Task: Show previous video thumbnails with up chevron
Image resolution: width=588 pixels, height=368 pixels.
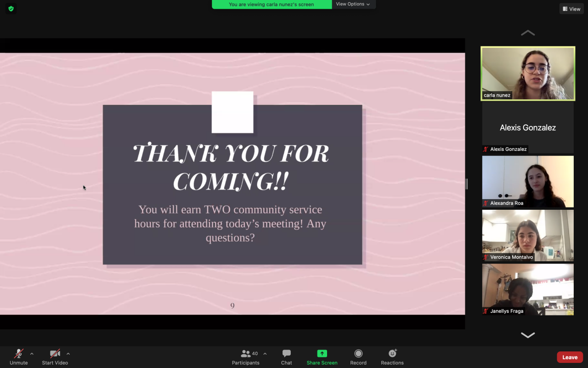Action: pos(528,33)
